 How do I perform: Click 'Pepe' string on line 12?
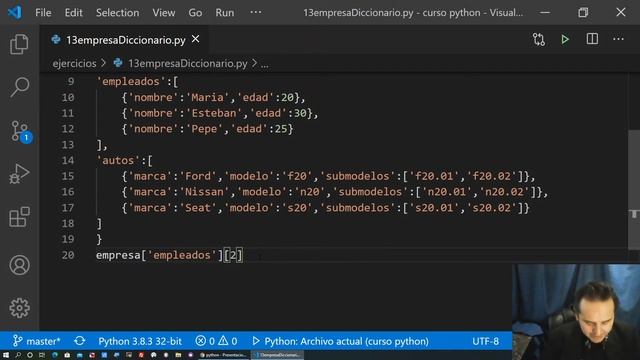204,129
